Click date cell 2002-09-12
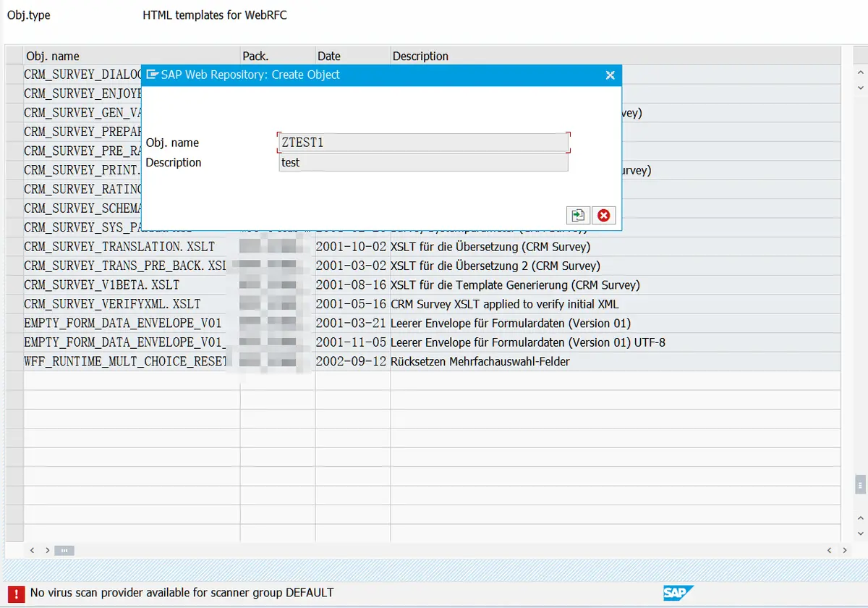The width and height of the screenshot is (868, 608). pyautogui.click(x=352, y=361)
